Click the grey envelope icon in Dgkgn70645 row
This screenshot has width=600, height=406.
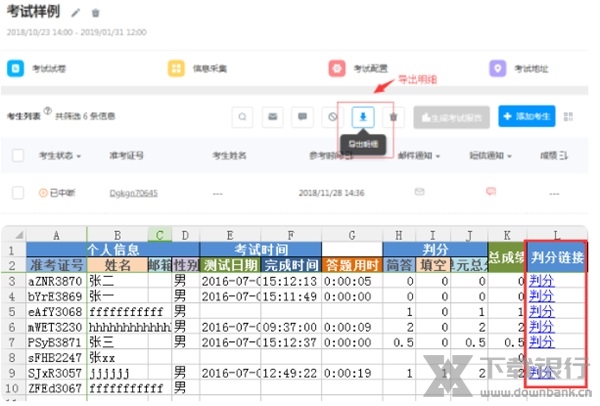pyautogui.click(x=420, y=191)
